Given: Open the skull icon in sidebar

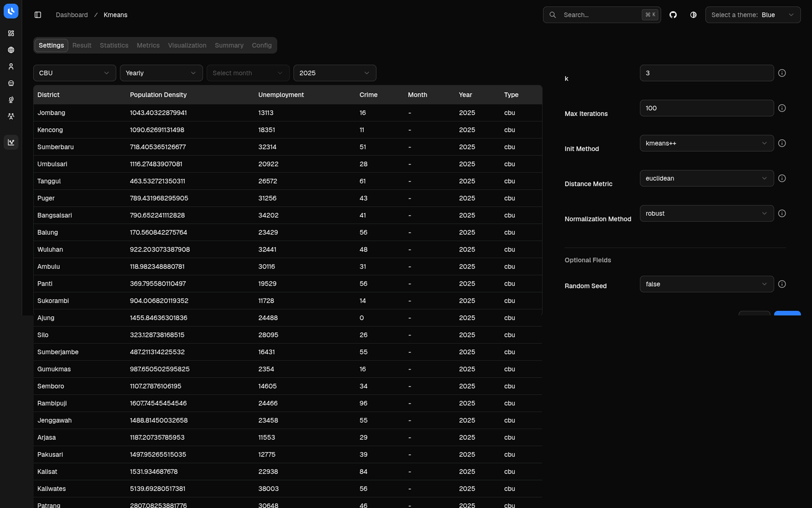Looking at the screenshot, I should point(11,83).
